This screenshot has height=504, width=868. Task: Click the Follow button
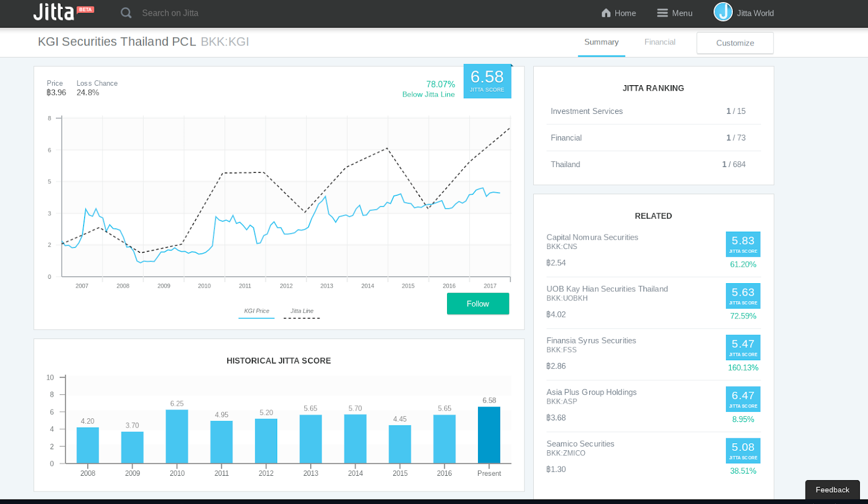[x=478, y=304]
